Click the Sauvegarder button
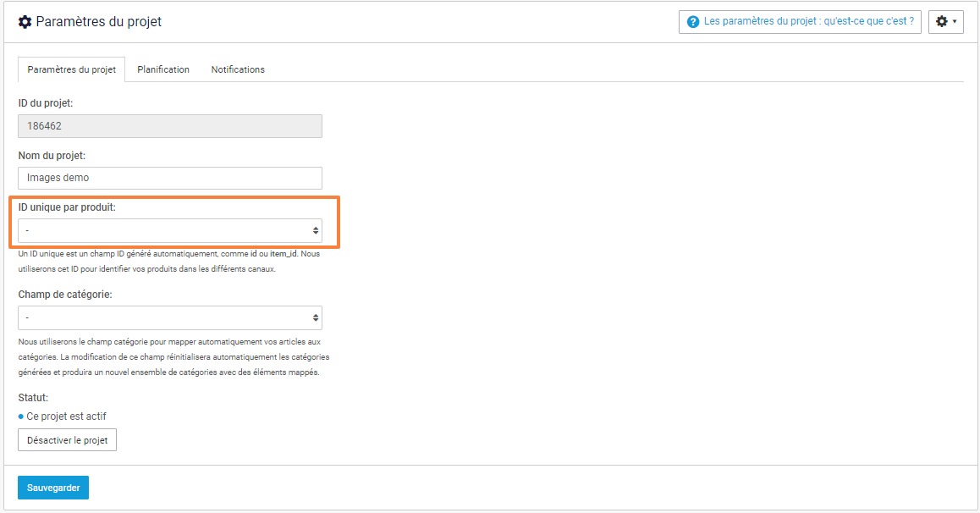980x513 pixels. 53,488
